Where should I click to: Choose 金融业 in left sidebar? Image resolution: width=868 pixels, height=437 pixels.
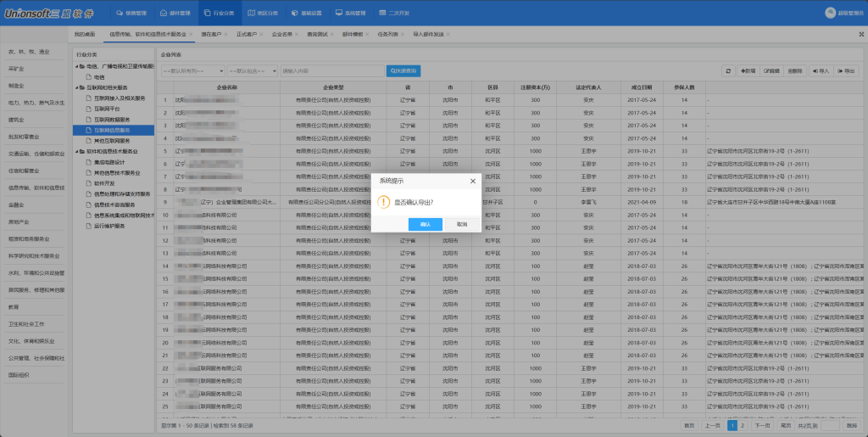(16, 205)
